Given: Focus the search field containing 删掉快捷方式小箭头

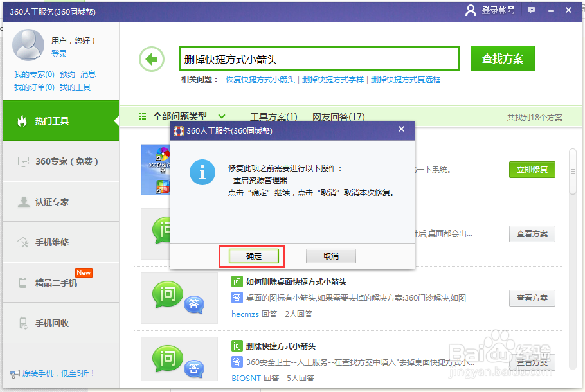Looking at the screenshot, I should coord(319,58).
